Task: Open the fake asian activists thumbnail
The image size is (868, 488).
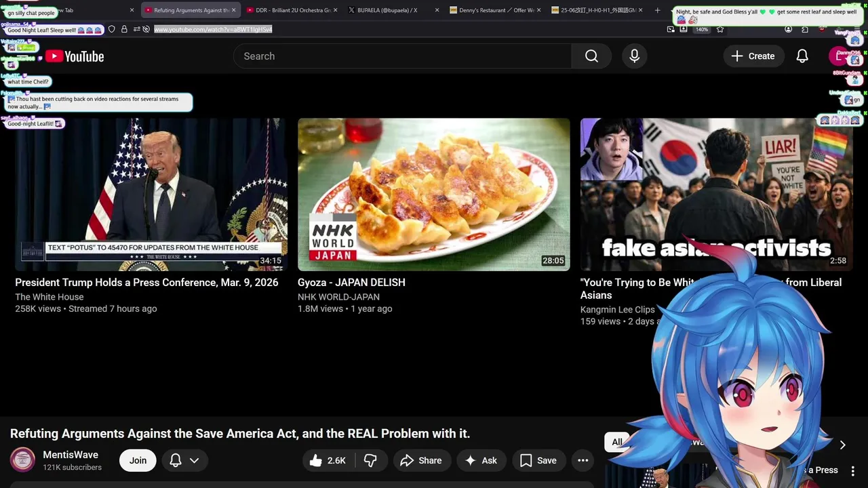Action: (716, 195)
